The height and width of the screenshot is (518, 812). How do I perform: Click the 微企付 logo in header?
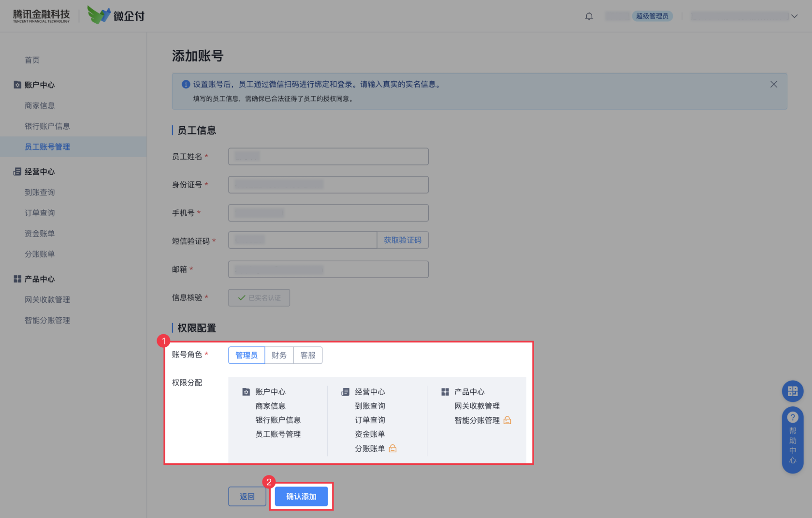click(x=116, y=15)
